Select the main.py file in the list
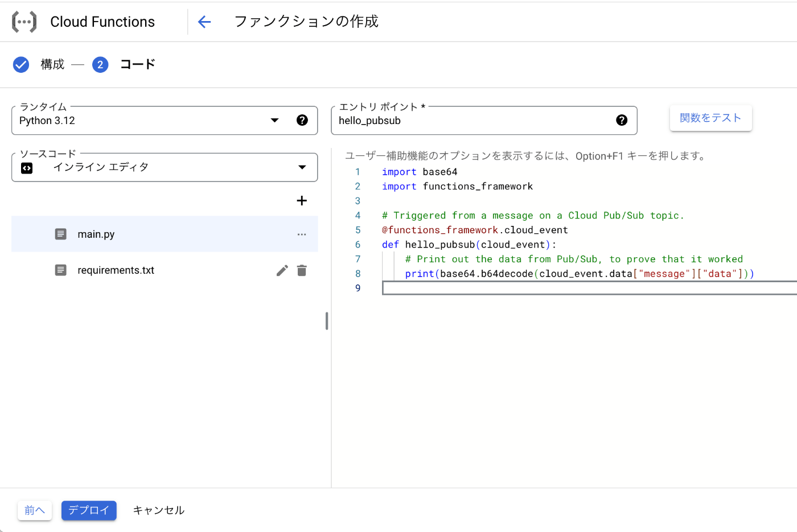 (x=165, y=234)
